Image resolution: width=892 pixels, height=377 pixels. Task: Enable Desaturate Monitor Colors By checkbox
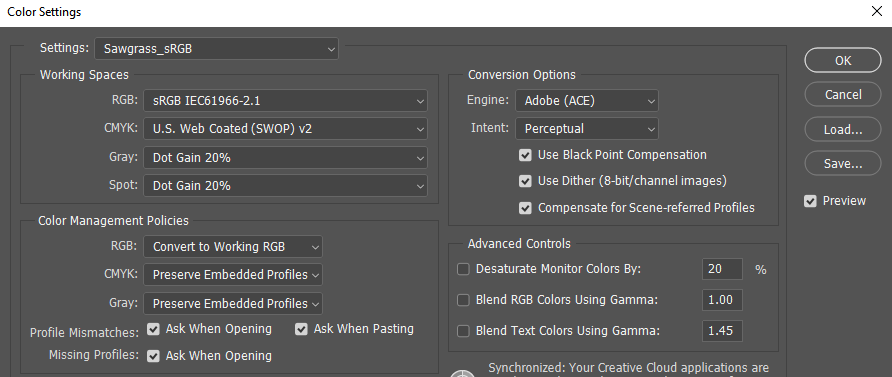coord(463,269)
